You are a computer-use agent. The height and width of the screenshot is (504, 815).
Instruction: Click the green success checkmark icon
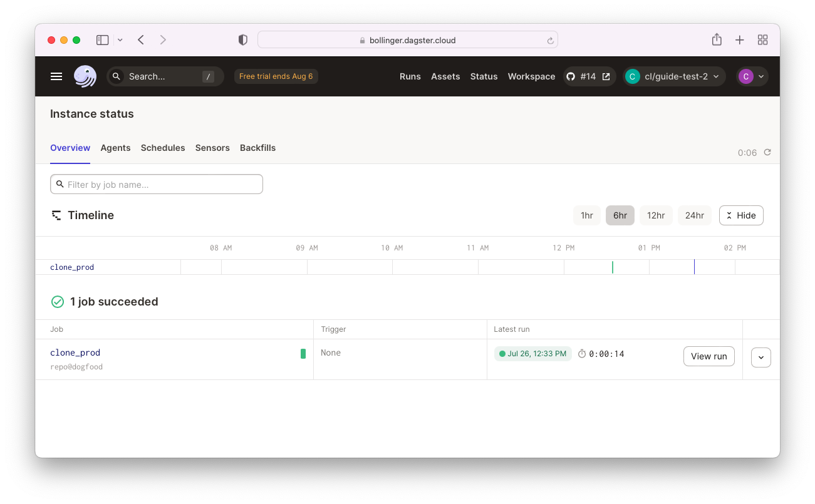57,301
